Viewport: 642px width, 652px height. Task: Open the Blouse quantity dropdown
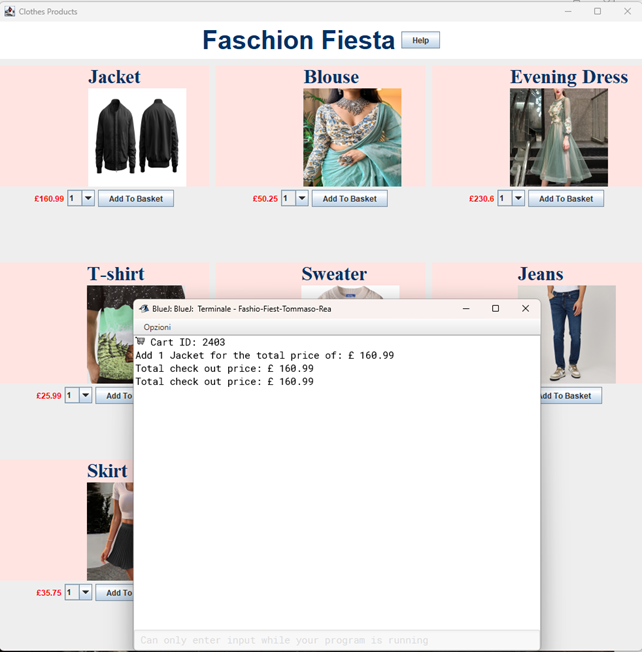click(302, 199)
